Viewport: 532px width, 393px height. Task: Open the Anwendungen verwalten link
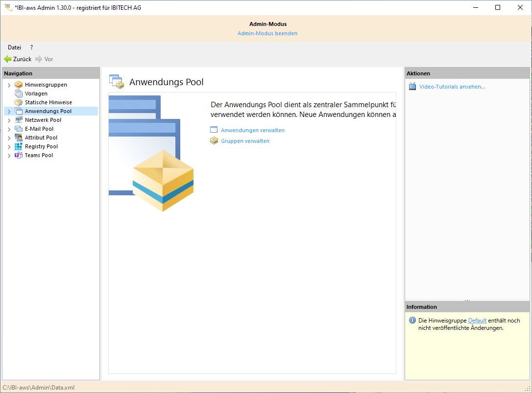(252, 130)
